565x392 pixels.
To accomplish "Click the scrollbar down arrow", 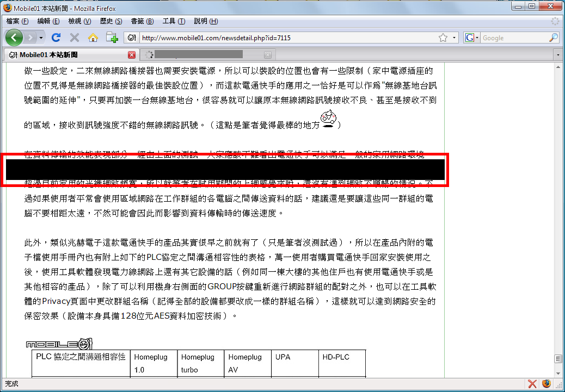I will [x=558, y=374].
